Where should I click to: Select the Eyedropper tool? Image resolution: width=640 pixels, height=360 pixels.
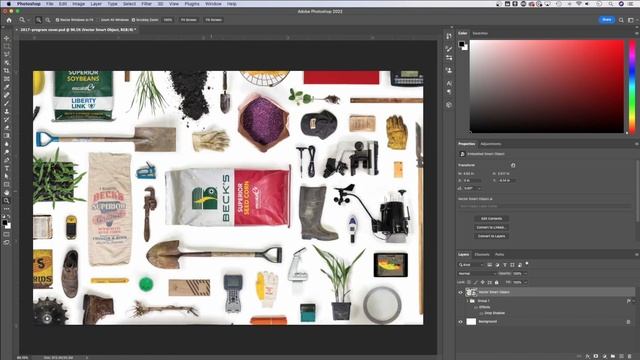pyautogui.click(x=7, y=87)
